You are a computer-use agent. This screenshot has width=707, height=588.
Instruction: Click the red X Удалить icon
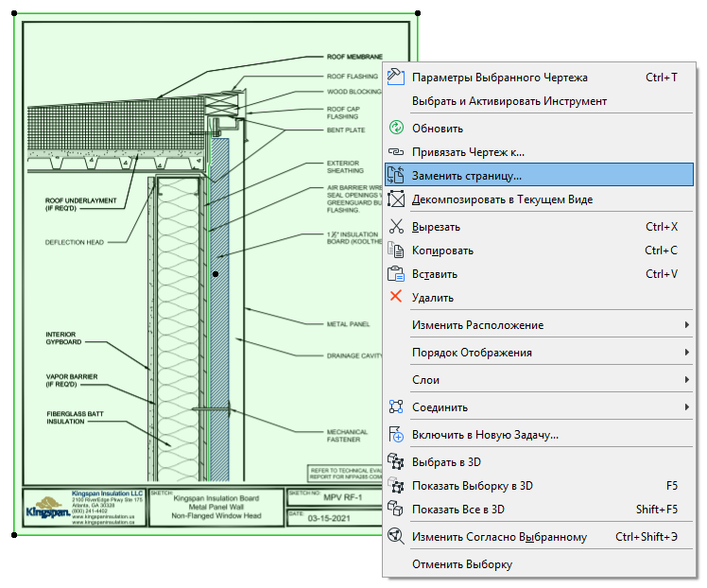tap(397, 298)
